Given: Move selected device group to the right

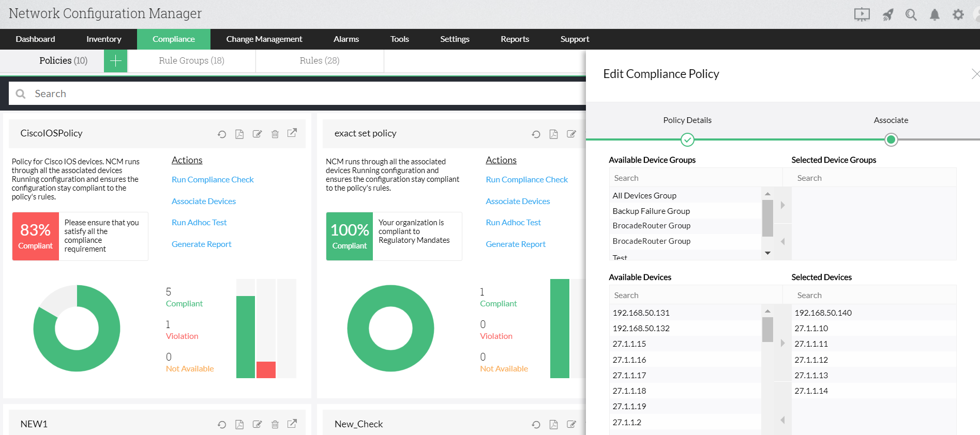Looking at the screenshot, I should (x=782, y=205).
